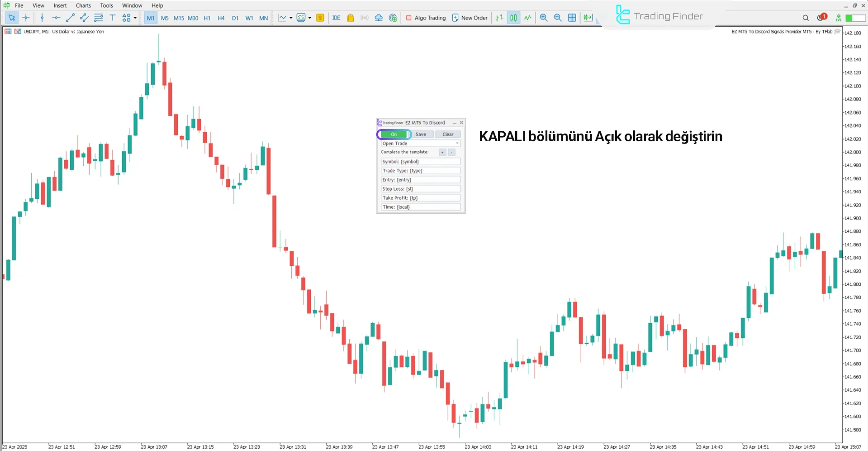Open the search magnifier icon

[806, 18]
